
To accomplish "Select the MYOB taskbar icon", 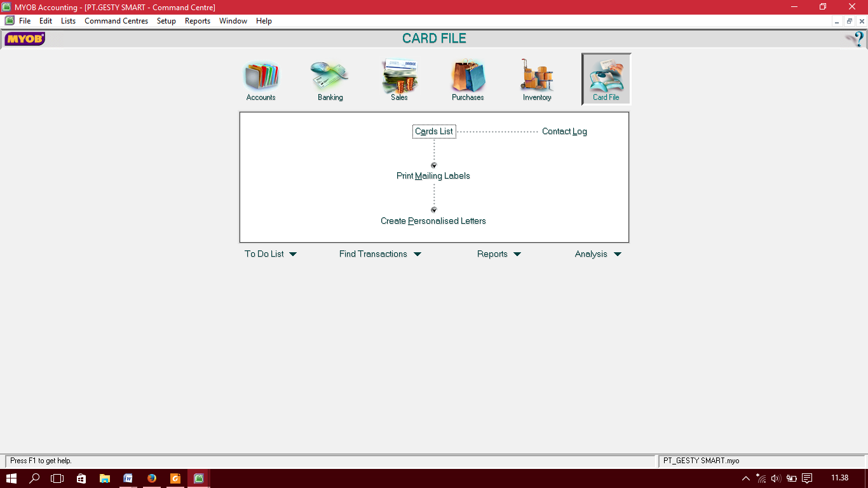I will coord(199,478).
